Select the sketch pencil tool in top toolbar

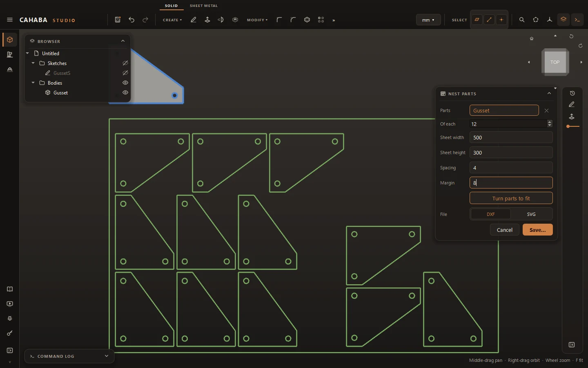click(x=194, y=20)
